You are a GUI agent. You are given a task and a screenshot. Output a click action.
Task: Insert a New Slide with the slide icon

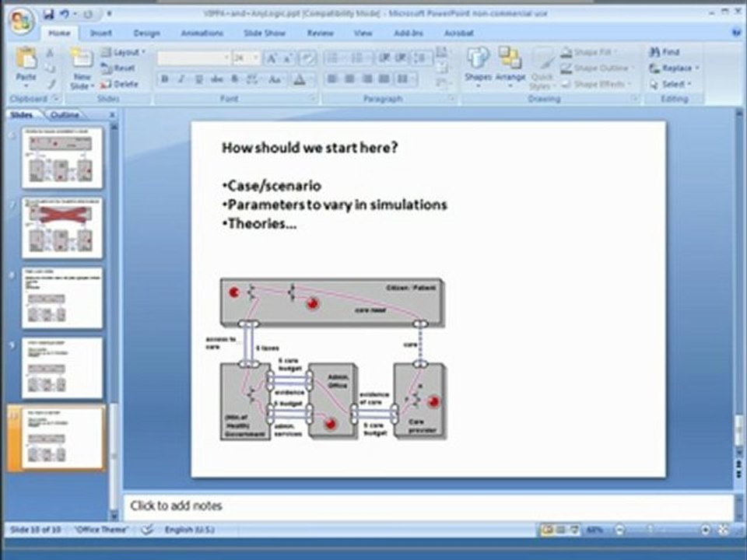click(82, 59)
